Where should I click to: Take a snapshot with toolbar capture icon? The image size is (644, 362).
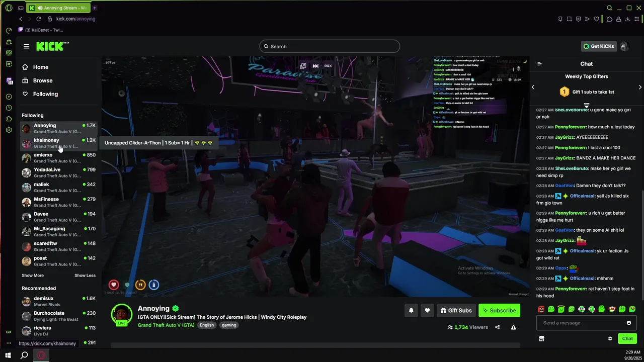pyautogui.click(x=569, y=19)
